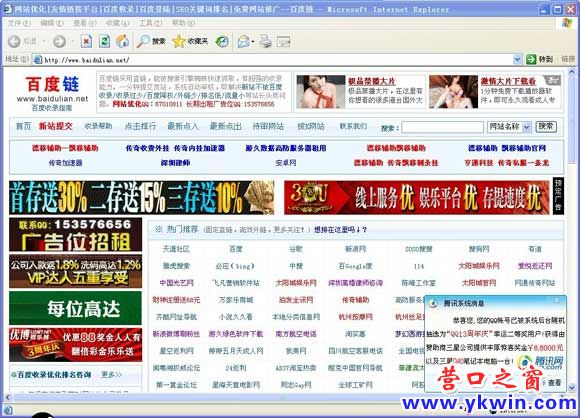
Task: Click the Back arrow toolbar button
Action: (14, 41)
